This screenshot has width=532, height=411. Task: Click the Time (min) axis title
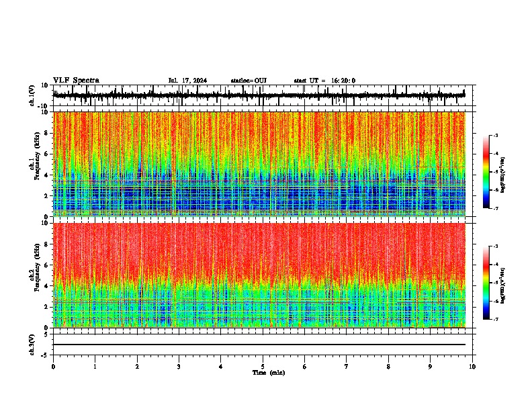[269, 373]
